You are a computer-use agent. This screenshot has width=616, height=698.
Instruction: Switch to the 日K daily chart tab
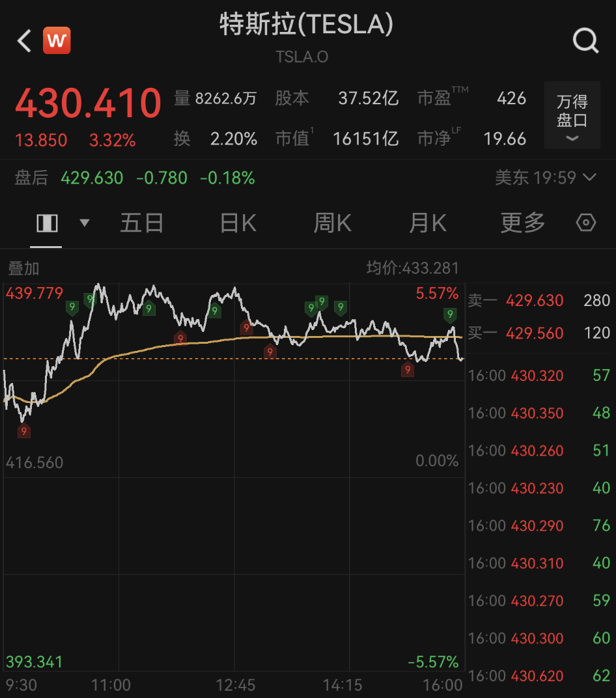[x=236, y=222]
